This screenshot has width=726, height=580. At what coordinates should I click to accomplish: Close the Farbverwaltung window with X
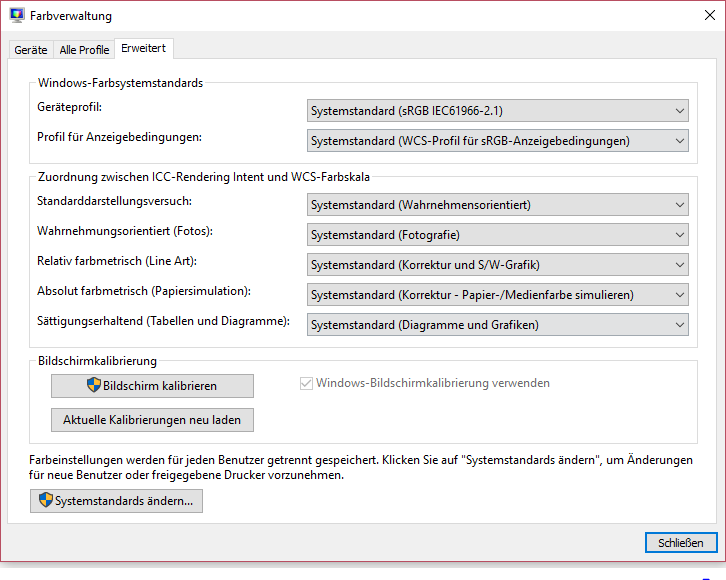(710, 15)
